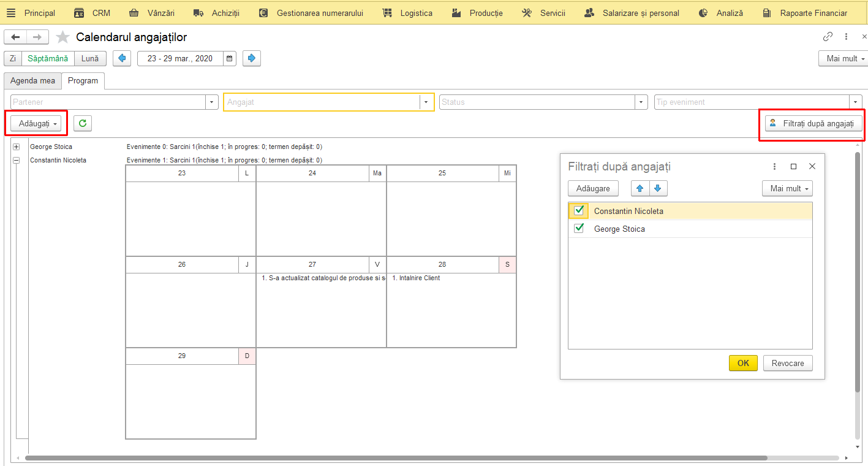This screenshot has height=466, width=868.
Task: Open the Vânzări section
Action: [x=151, y=13]
